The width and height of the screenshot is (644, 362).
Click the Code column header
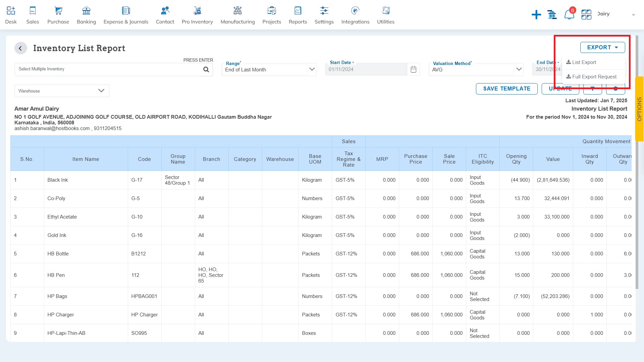tap(144, 159)
